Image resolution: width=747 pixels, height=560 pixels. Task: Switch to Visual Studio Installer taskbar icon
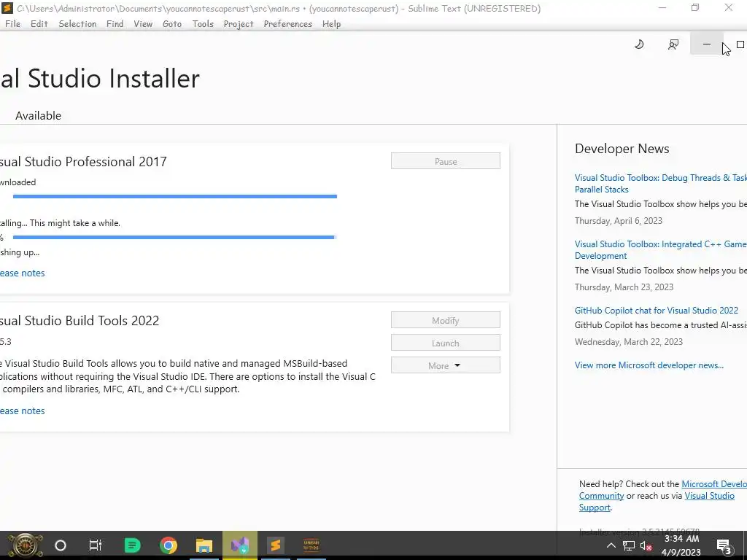coord(240,545)
